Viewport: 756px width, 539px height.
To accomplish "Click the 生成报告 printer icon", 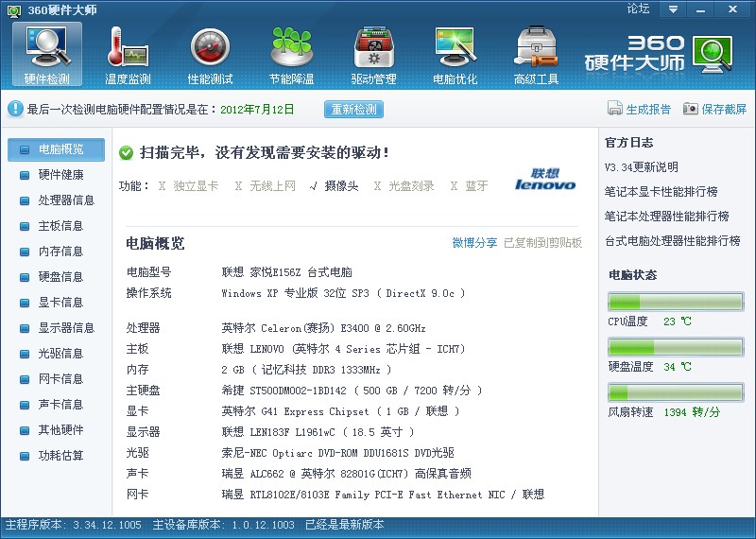I will (615, 109).
